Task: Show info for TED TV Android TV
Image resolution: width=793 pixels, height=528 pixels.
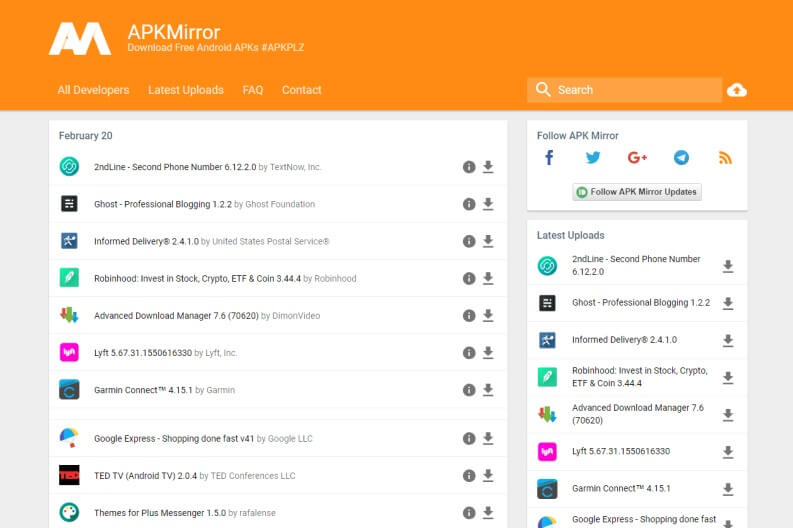Action: pos(469,476)
